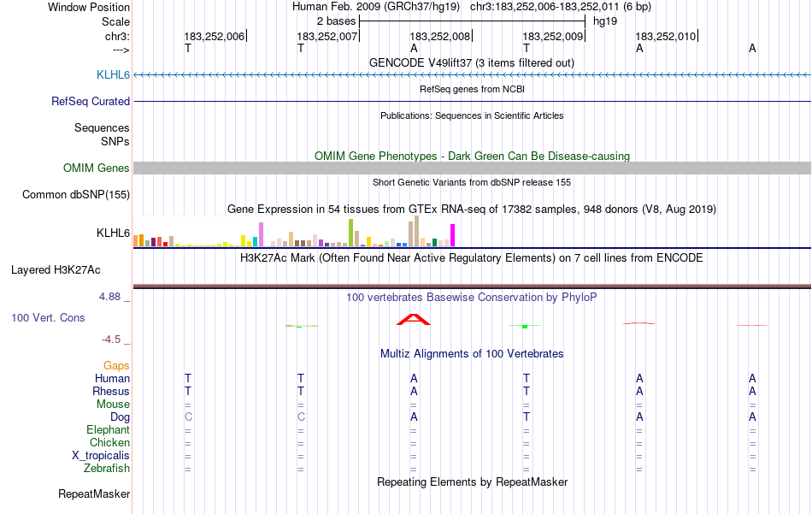Open the H3K27Ac Mark ENCODE track title
Screen dimensions: 812x514
tap(472, 258)
